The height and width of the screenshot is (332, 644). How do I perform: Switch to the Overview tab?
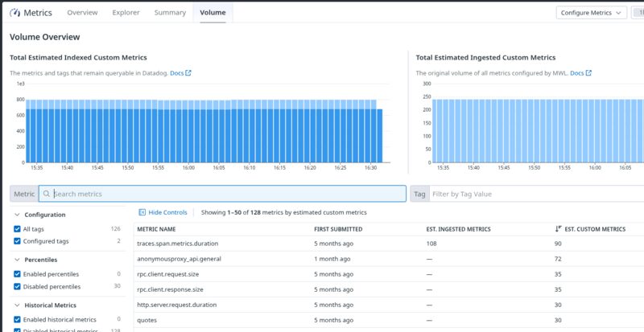pos(83,13)
